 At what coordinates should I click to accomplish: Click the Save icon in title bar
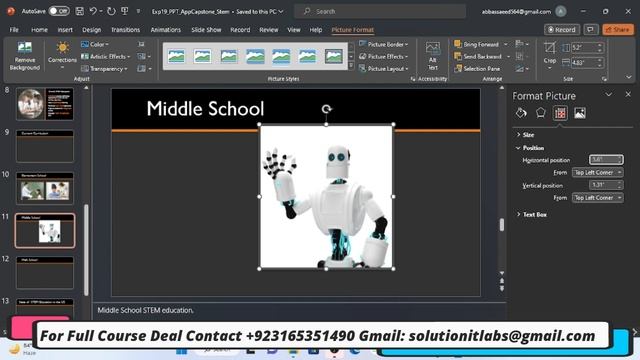[x=80, y=11]
